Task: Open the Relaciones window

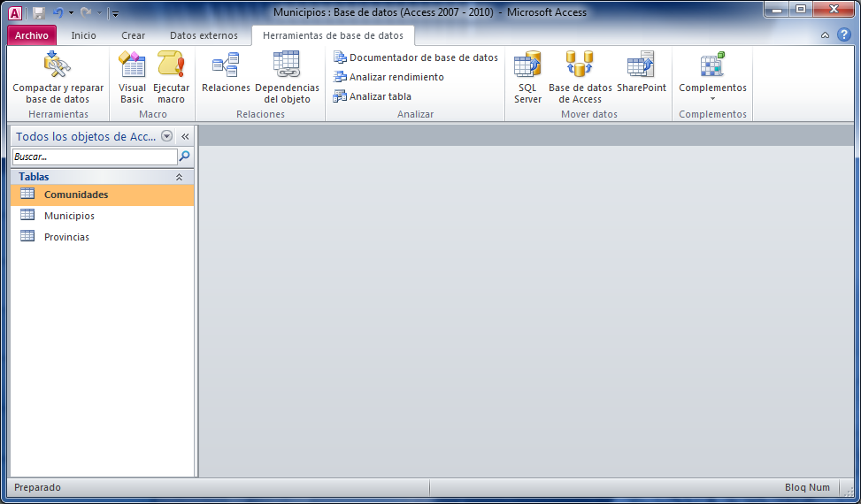Action: [x=226, y=72]
